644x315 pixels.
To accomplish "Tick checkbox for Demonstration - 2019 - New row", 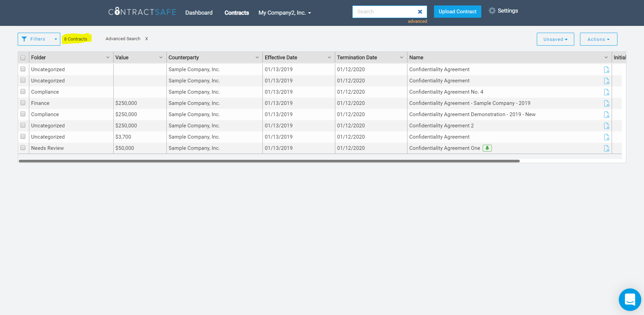I will (x=23, y=114).
